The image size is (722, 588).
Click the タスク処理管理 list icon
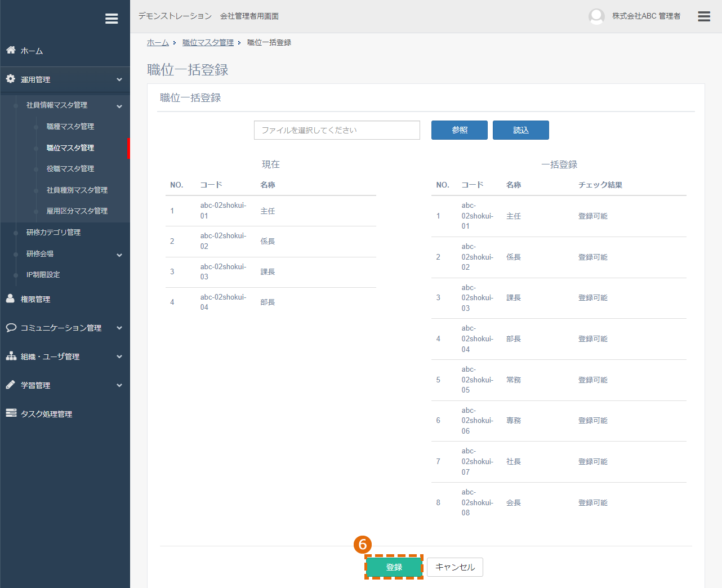(11, 413)
